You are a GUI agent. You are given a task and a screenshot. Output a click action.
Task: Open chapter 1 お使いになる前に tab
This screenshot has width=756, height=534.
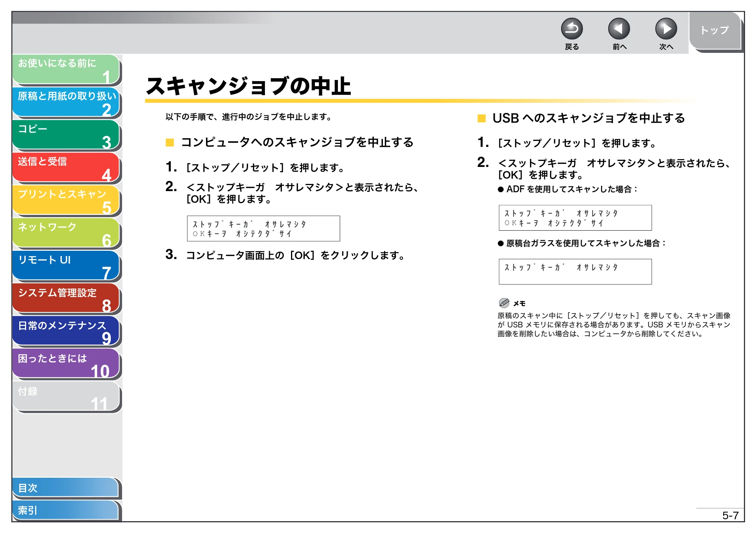[x=66, y=69]
